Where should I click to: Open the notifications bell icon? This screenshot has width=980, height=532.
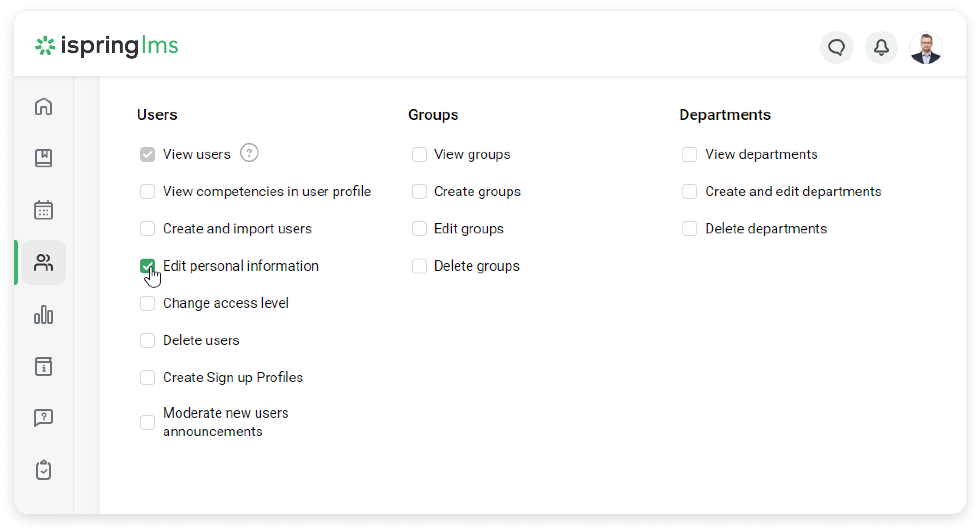click(x=881, y=48)
